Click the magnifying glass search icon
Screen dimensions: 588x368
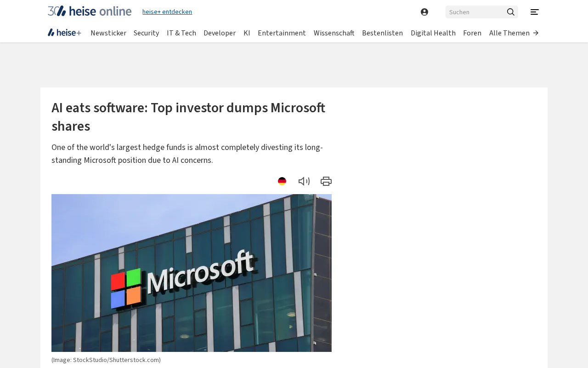511,12
